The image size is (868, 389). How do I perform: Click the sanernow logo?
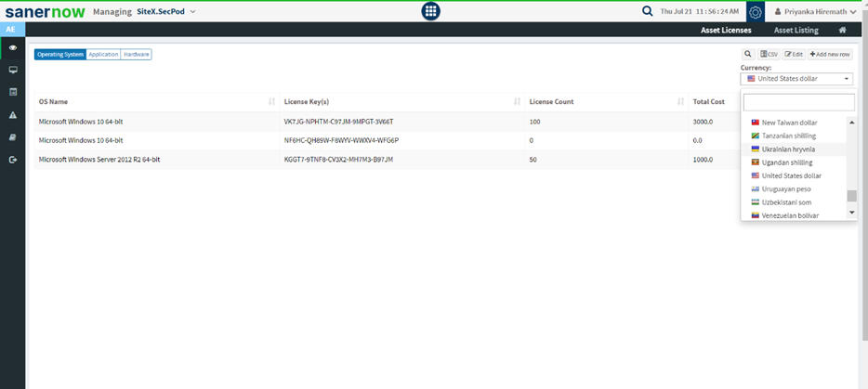click(46, 12)
